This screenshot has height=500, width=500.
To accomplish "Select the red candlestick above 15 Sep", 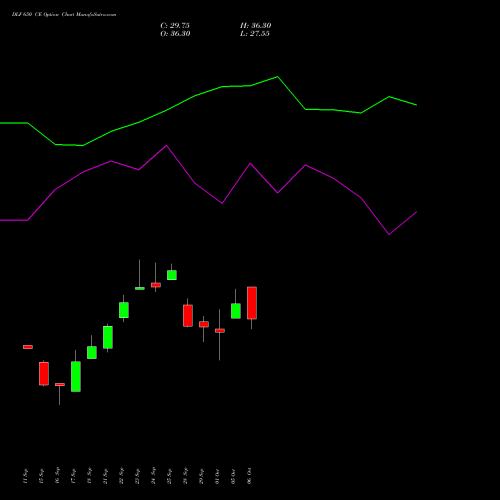I will (x=44, y=374).
